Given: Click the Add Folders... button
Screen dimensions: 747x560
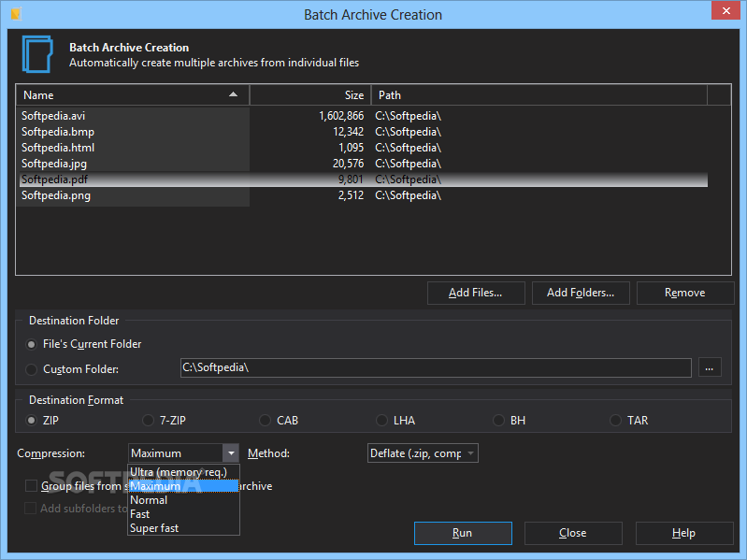Looking at the screenshot, I should point(581,293).
